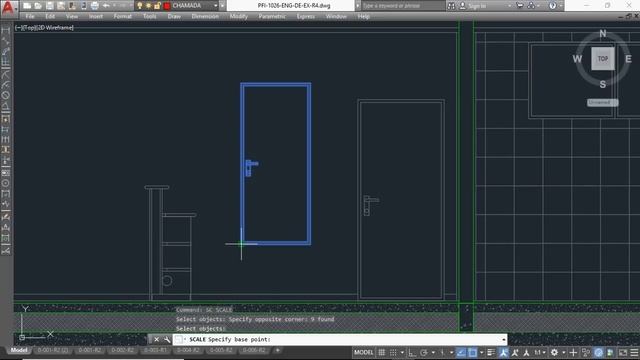Switch to the 0-003-R1 layout tab

pos(155,350)
